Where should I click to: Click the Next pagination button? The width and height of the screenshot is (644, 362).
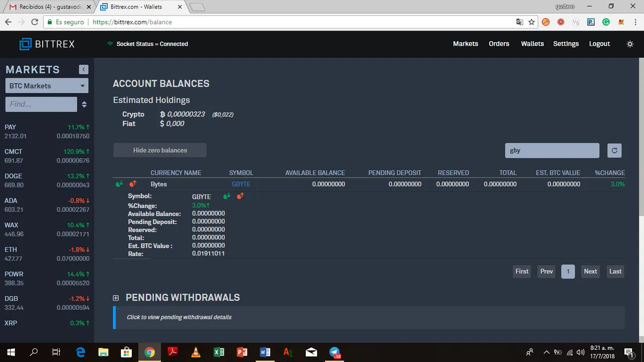pyautogui.click(x=590, y=271)
